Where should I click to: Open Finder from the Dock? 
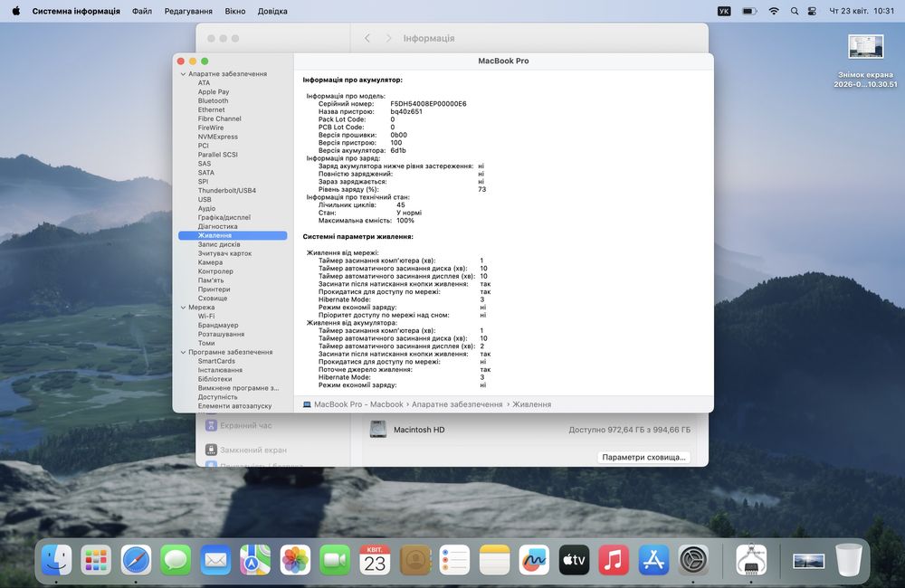pyautogui.click(x=56, y=560)
